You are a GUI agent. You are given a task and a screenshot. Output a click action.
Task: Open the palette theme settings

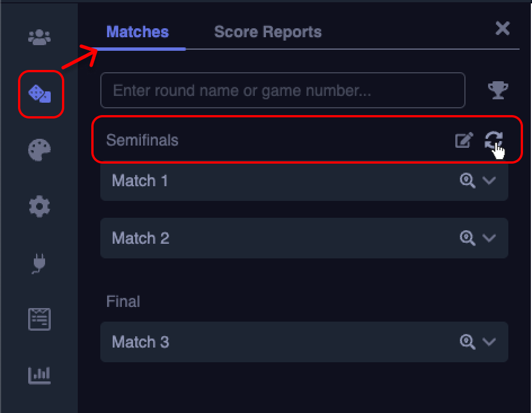pyautogui.click(x=38, y=150)
